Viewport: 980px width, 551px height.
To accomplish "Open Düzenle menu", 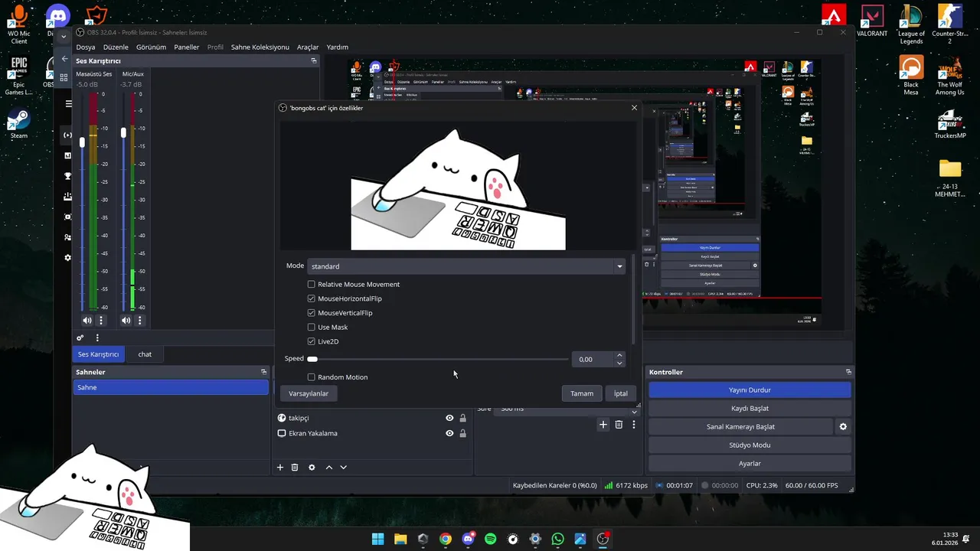I will 116,47.
